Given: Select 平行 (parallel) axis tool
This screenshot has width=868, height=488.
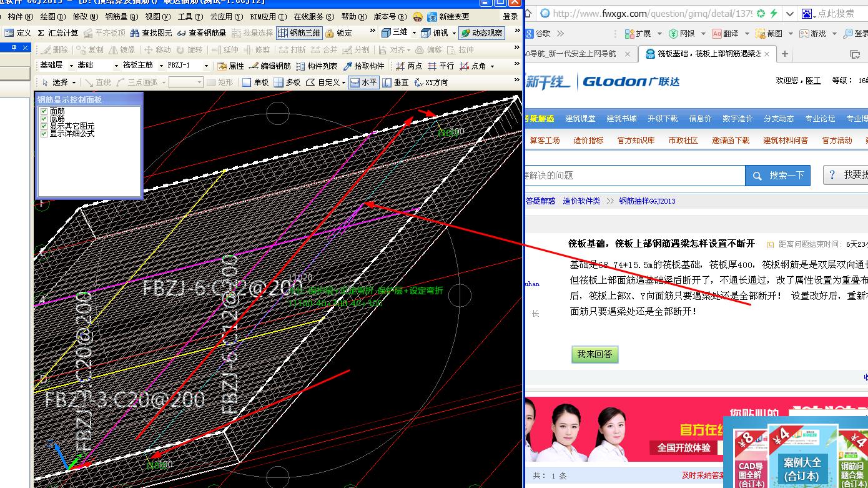Looking at the screenshot, I should [x=441, y=66].
